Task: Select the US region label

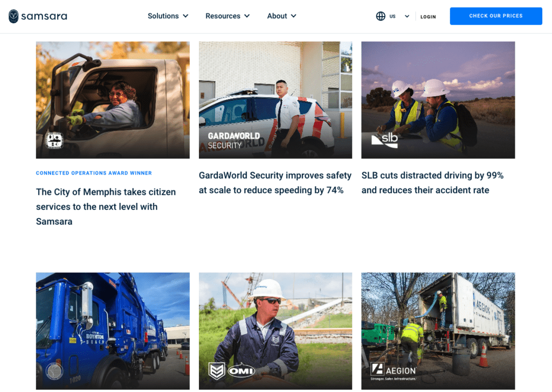Action: [x=392, y=17]
